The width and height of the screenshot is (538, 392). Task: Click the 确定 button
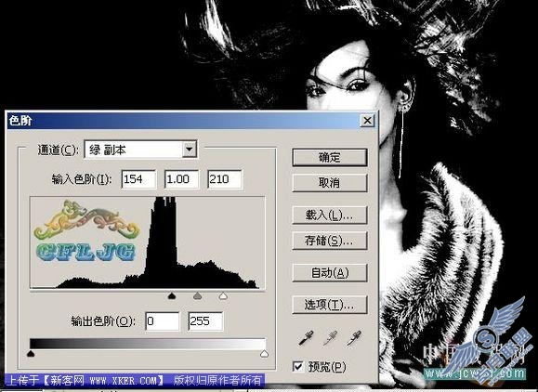[329, 157]
